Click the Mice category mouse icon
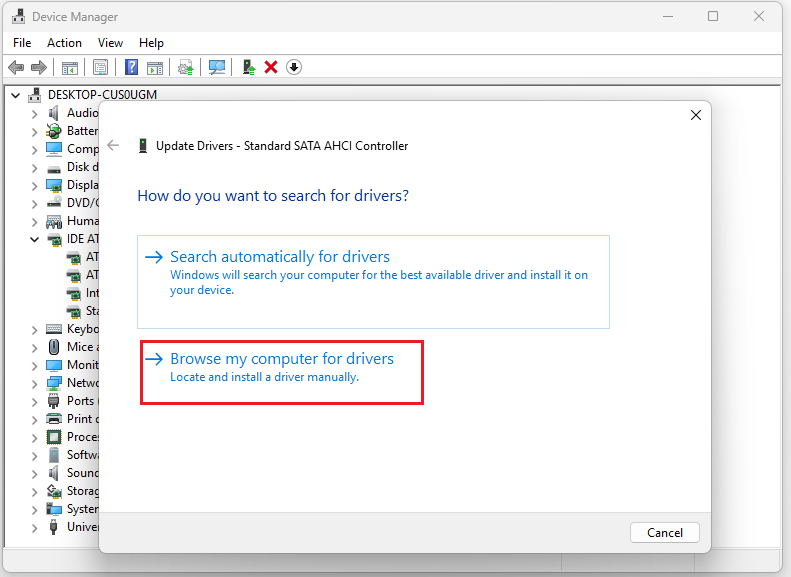The height and width of the screenshot is (577, 791). pyautogui.click(x=54, y=347)
